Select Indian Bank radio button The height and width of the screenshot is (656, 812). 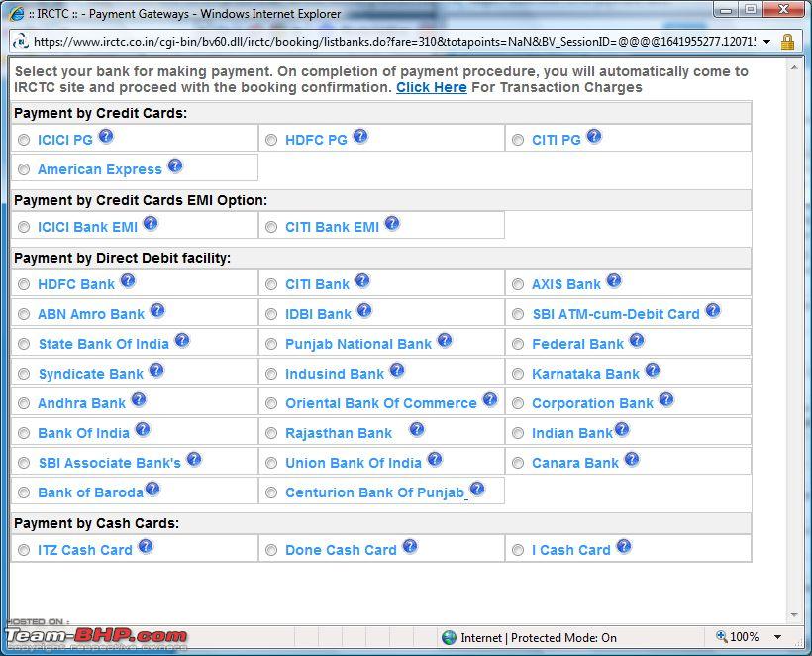(x=518, y=433)
